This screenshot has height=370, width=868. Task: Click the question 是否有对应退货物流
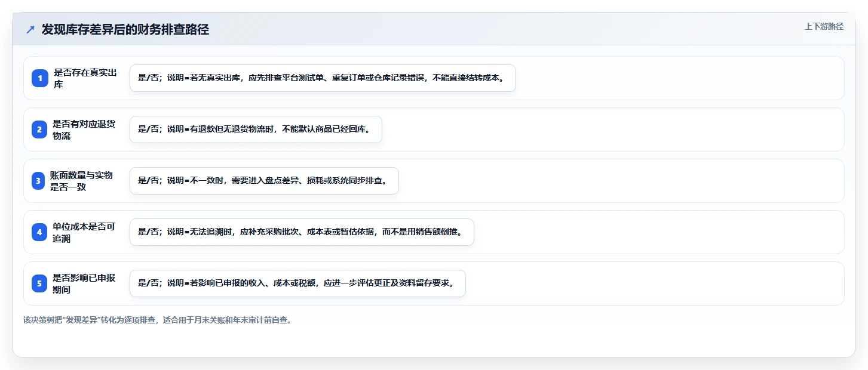click(85, 129)
